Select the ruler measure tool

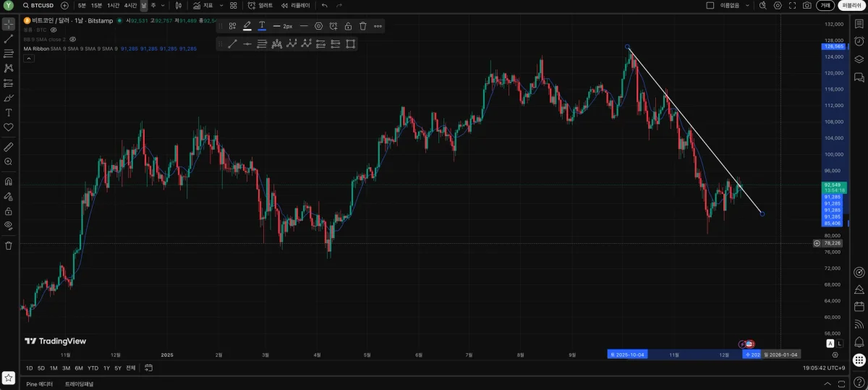(9, 147)
